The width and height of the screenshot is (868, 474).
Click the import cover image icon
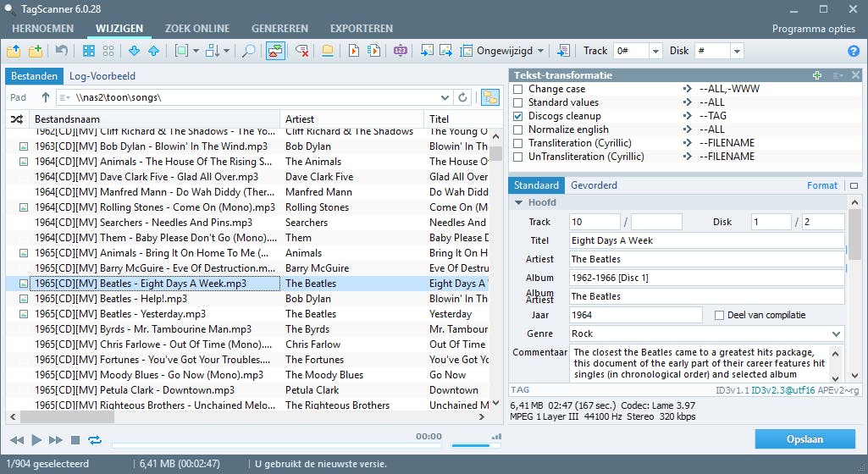pyautogui.click(x=427, y=51)
